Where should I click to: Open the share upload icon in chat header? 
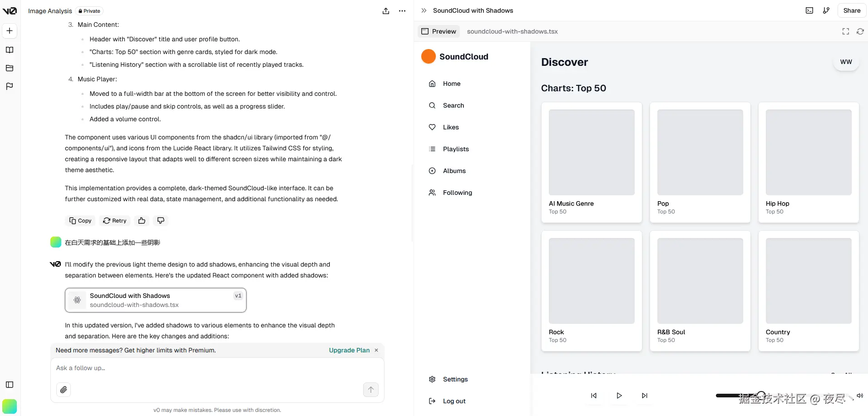click(x=386, y=11)
